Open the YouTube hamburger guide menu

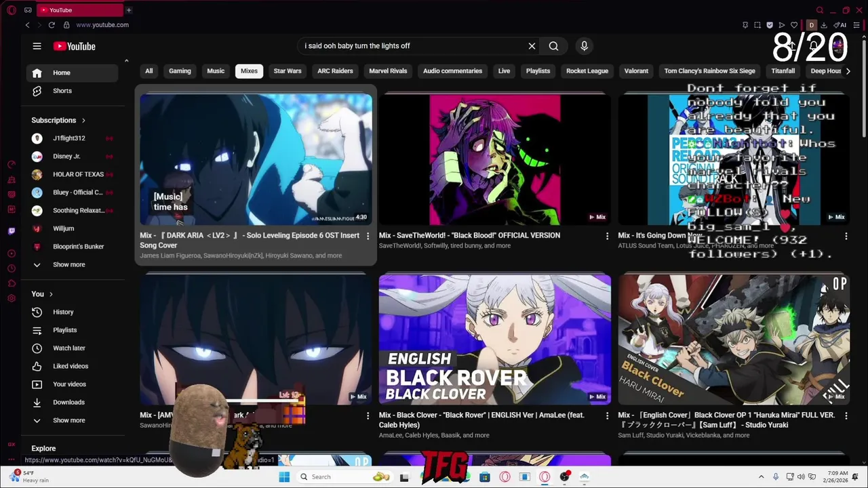tap(37, 46)
